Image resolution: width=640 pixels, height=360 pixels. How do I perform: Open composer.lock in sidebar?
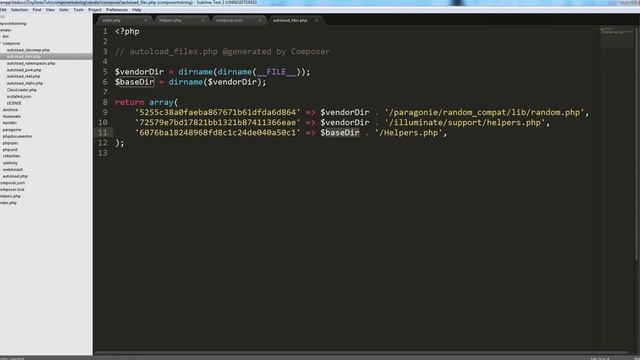[12, 189]
